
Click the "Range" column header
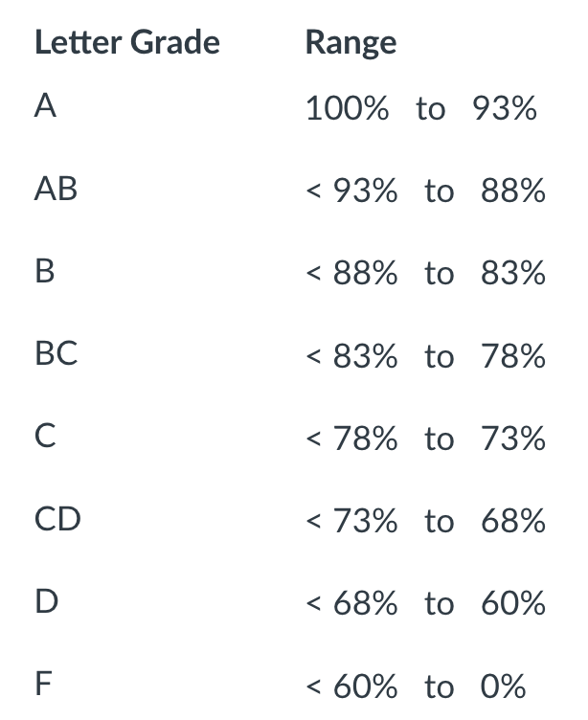pyautogui.click(x=351, y=43)
